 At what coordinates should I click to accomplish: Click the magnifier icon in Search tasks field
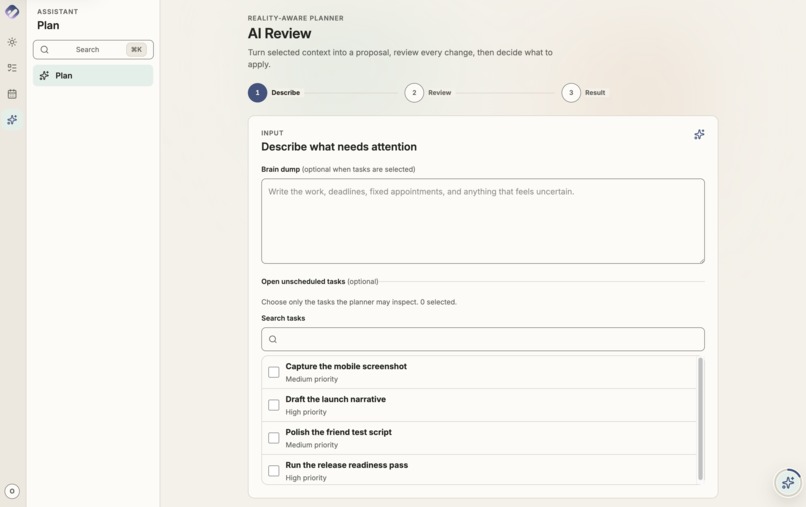(x=273, y=339)
